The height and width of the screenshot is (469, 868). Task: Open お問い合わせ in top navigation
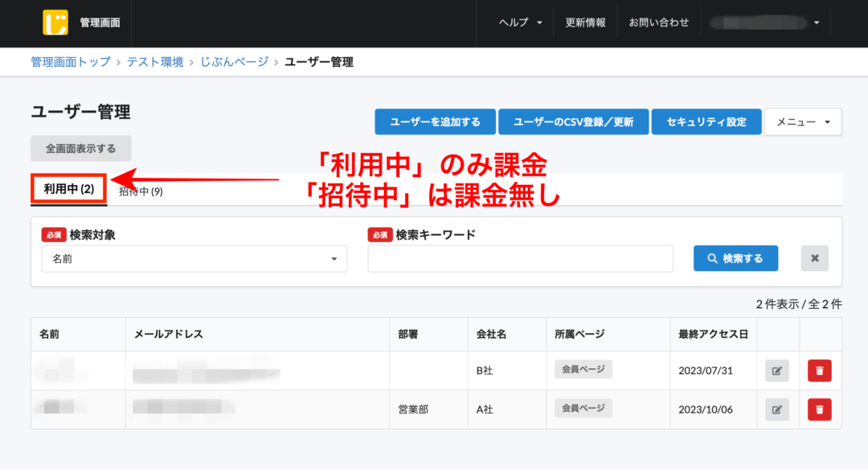(658, 23)
